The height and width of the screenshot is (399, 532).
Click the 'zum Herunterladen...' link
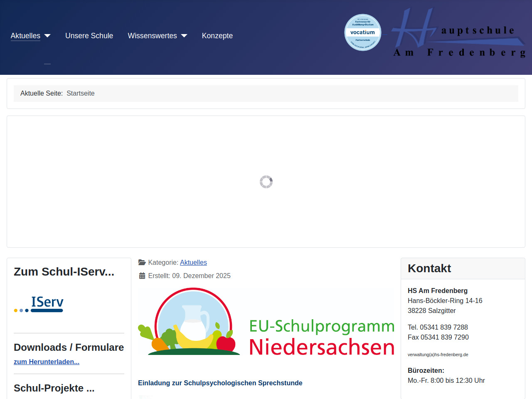(x=47, y=362)
